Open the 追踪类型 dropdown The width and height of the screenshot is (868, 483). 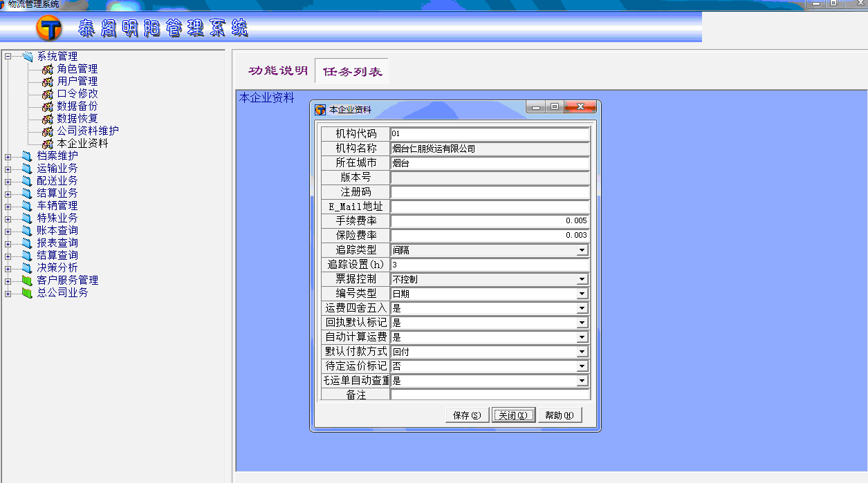click(x=582, y=250)
